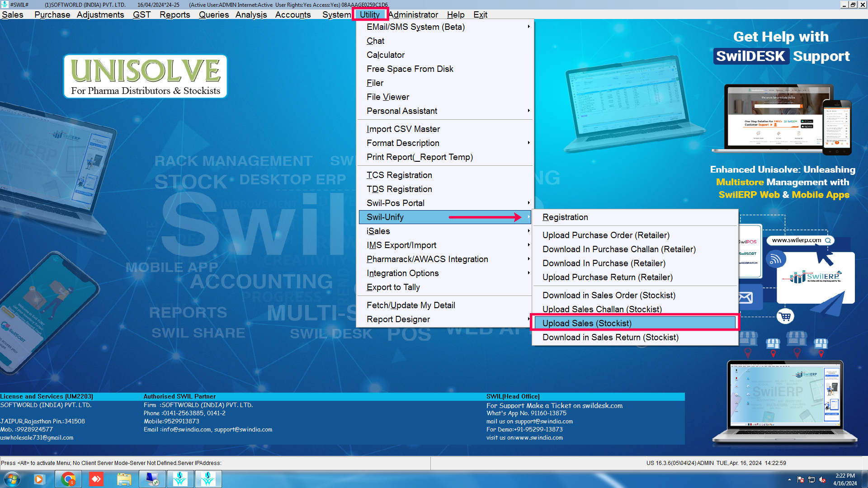This screenshot has width=868, height=488.
Task: Open the Sales menu
Action: tap(13, 14)
